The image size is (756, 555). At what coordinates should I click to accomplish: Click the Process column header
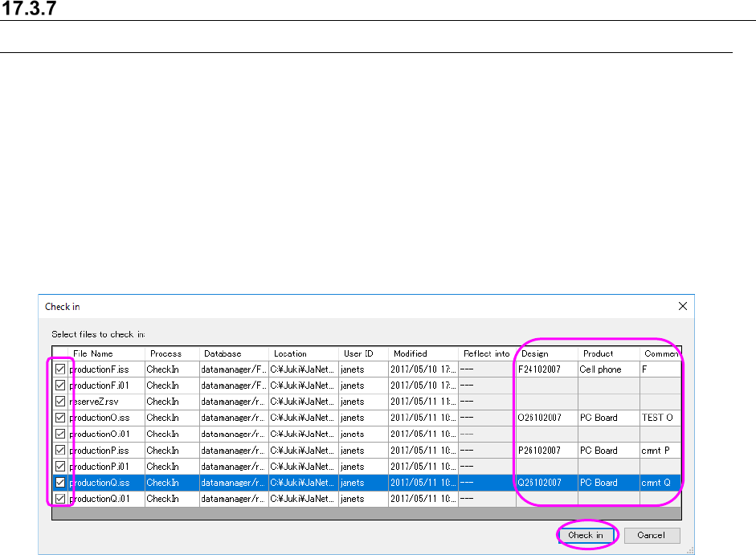[x=166, y=353]
